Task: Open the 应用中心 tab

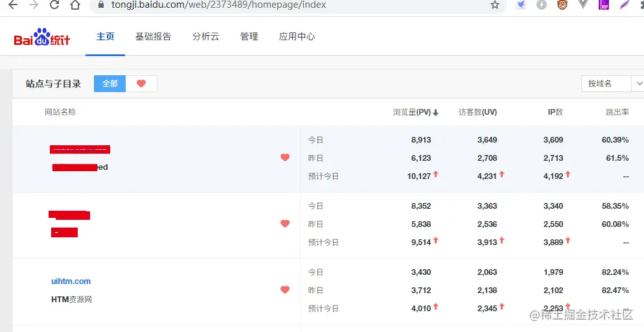Action: tap(297, 36)
